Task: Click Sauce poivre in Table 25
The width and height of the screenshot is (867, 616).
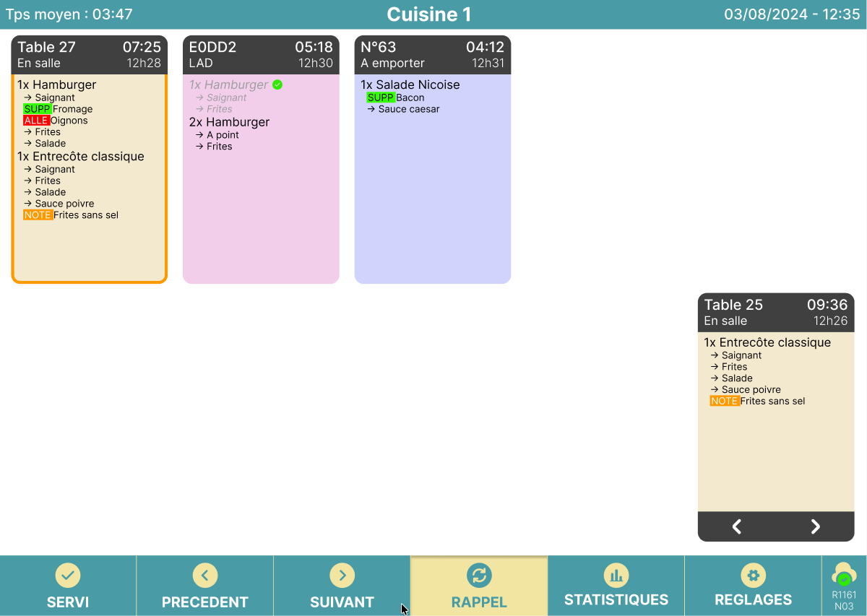Action: tap(746, 389)
